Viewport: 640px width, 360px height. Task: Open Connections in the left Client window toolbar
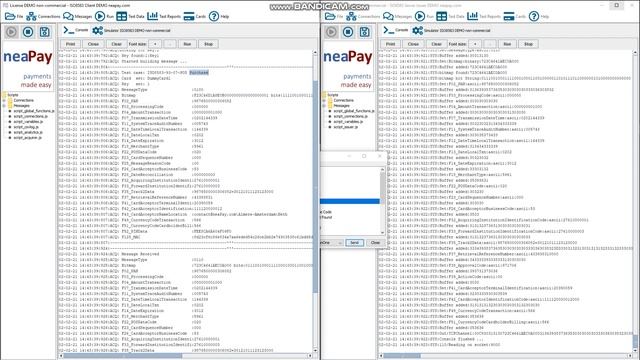point(43,16)
